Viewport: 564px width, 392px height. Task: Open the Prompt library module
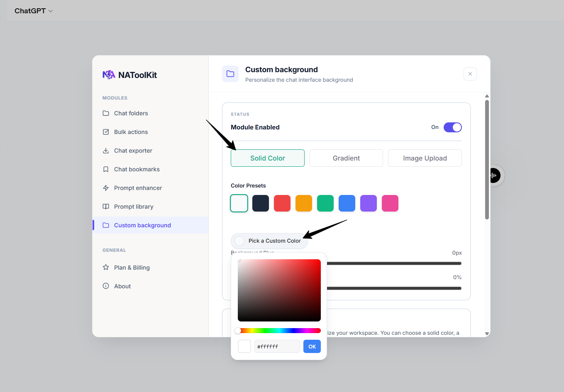click(x=150, y=207)
